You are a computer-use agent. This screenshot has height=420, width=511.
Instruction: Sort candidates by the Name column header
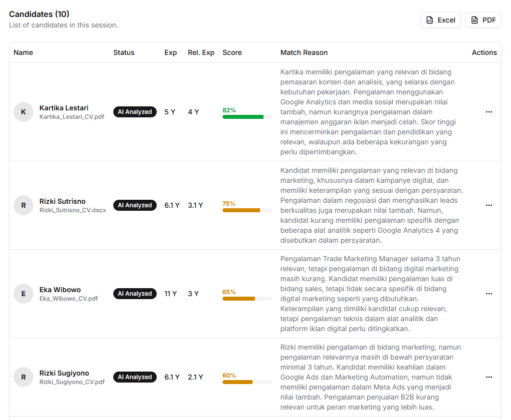[x=23, y=52]
